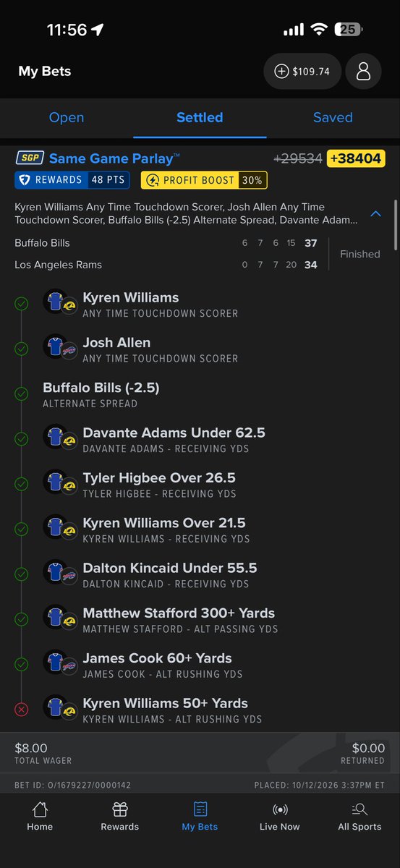Switch to the Saved tab
This screenshot has width=400, height=868.
click(x=333, y=117)
